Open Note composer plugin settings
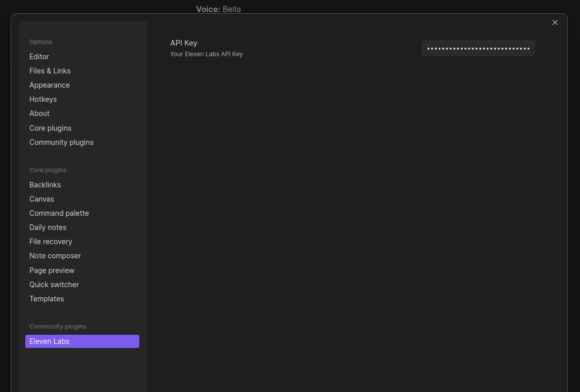Screen dimensions: 580x392 (x=55, y=256)
